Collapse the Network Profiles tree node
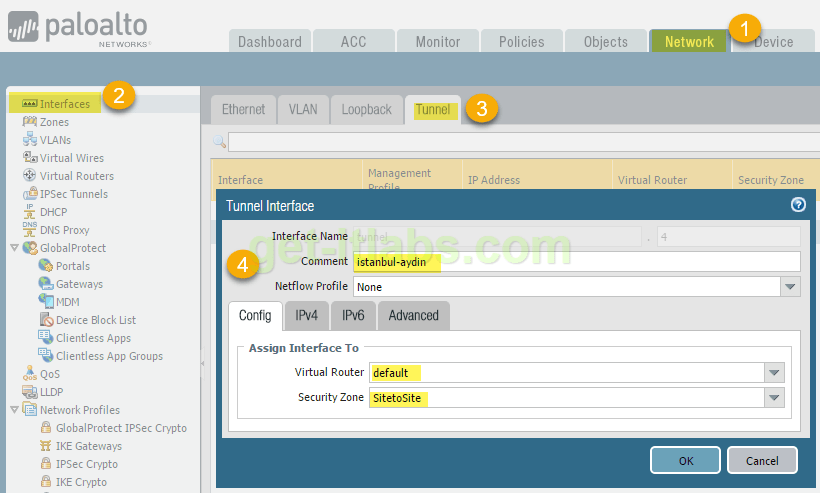The height and width of the screenshot is (493, 820). (x=13, y=410)
